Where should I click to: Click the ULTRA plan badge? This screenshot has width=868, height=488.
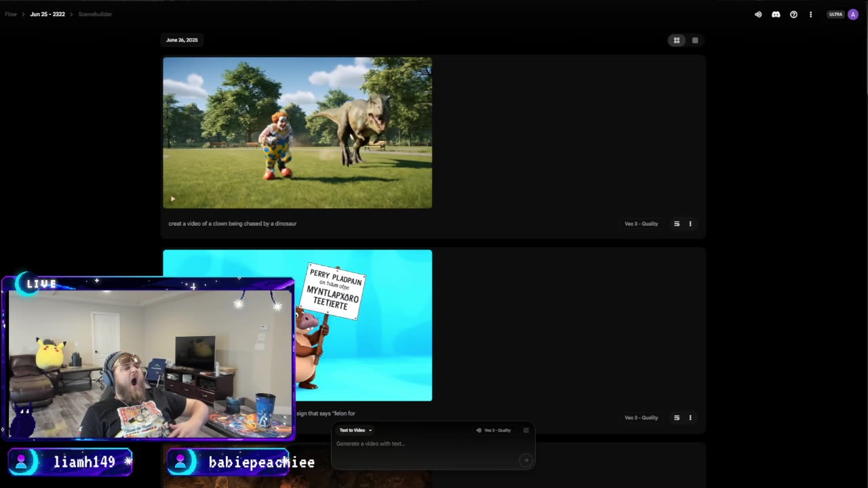point(835,14)
